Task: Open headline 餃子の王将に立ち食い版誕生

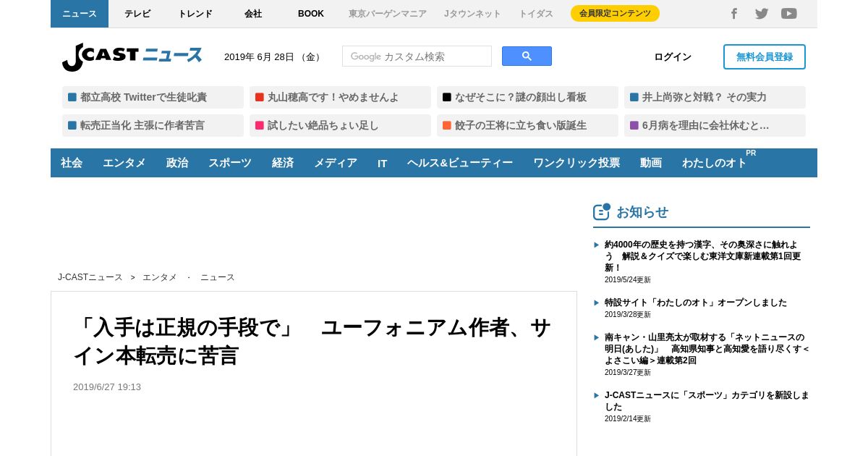Action: point(527,125)
